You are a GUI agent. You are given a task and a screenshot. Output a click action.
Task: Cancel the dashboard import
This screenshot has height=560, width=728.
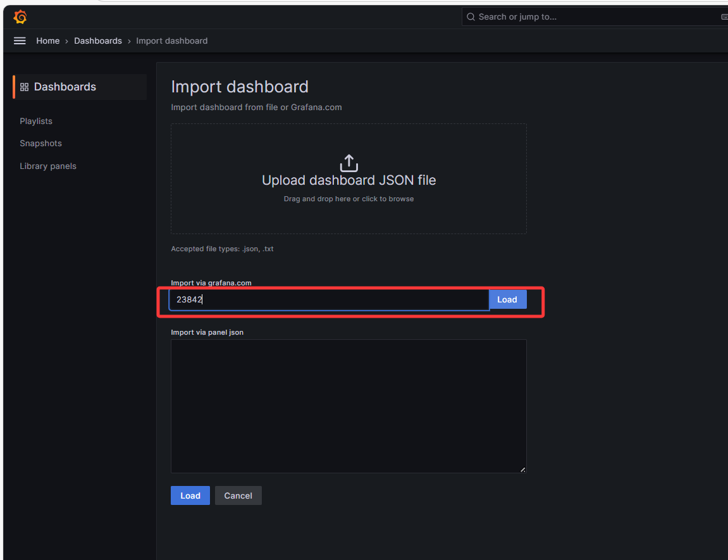(x=238, y=495)
